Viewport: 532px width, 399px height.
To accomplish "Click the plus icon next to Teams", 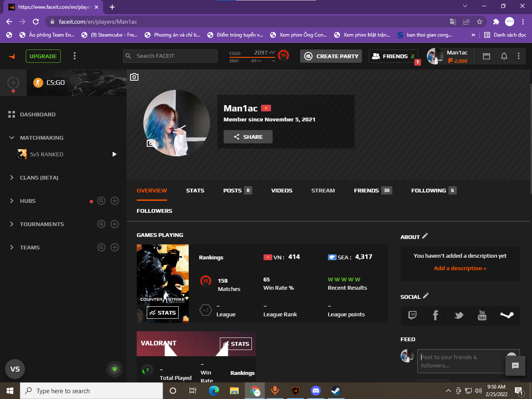I will [115, 247].
